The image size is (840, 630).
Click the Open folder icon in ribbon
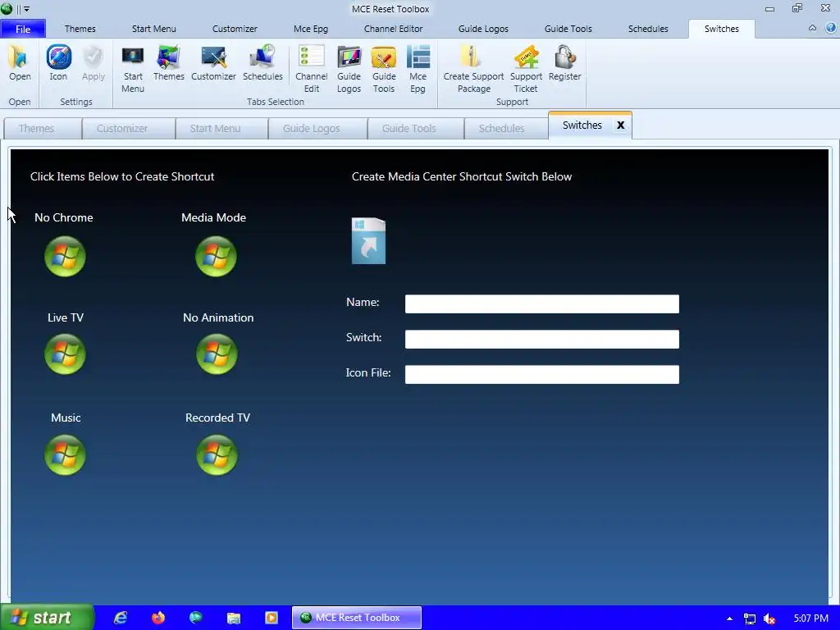tap(20, 57)
